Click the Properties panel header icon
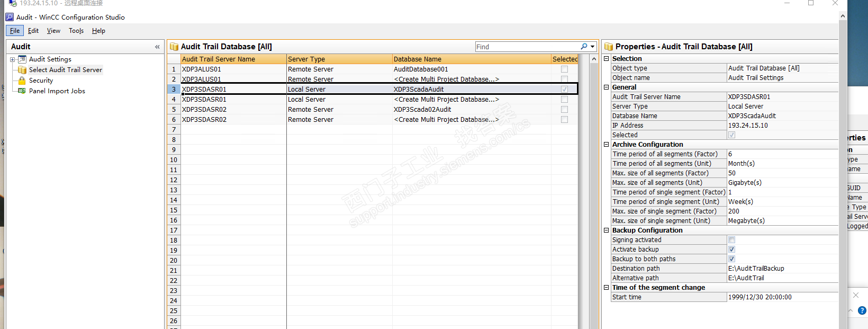 609,47
